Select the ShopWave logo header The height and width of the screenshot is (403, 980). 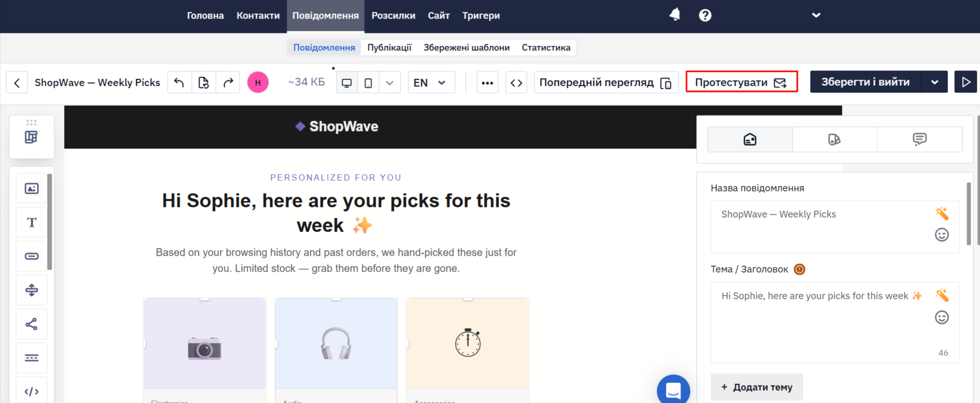tap(337, 126)
